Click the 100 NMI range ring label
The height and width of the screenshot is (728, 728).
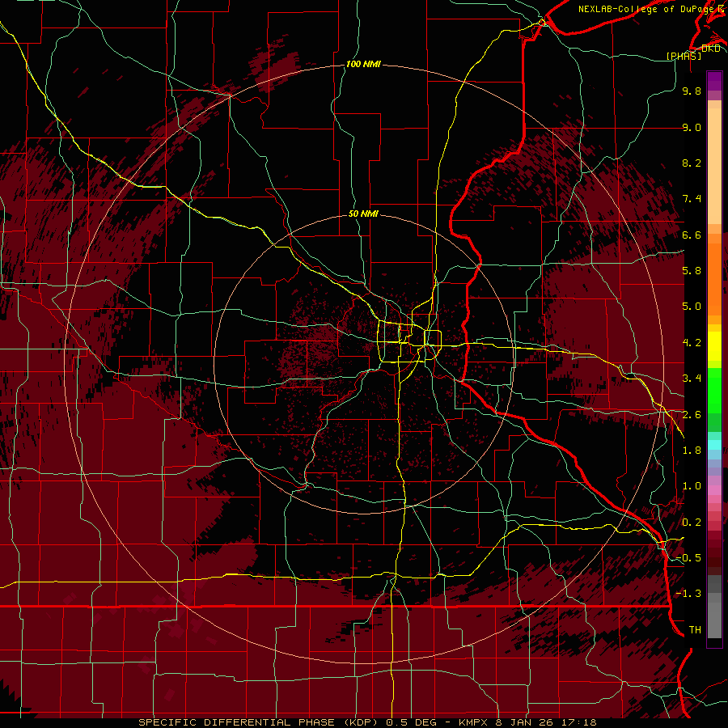[x=363, y=64]
